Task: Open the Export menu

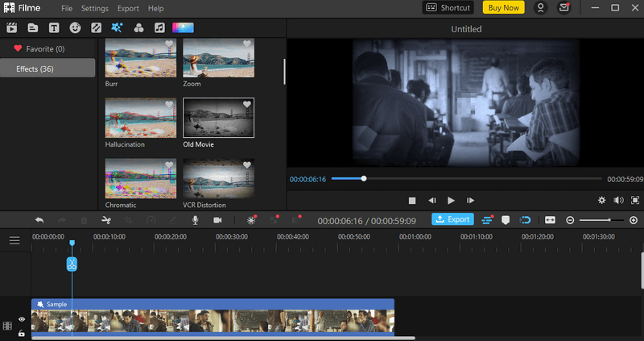Action: [128, 8]
